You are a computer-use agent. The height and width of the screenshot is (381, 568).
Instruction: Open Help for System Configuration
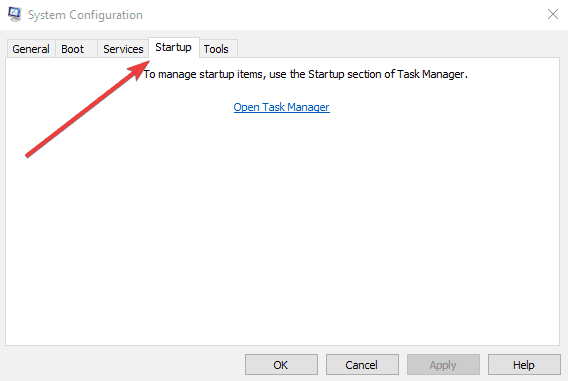pos(524,365)
